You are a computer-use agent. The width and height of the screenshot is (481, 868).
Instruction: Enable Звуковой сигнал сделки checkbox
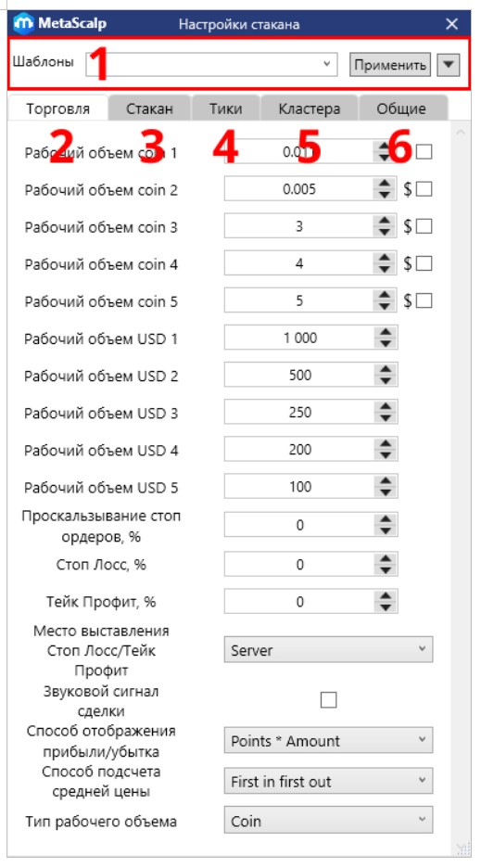coord(328,700)
